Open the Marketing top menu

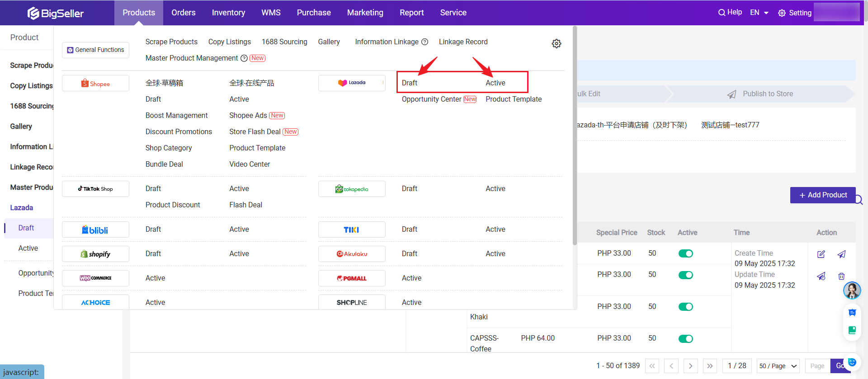[365, 13]
